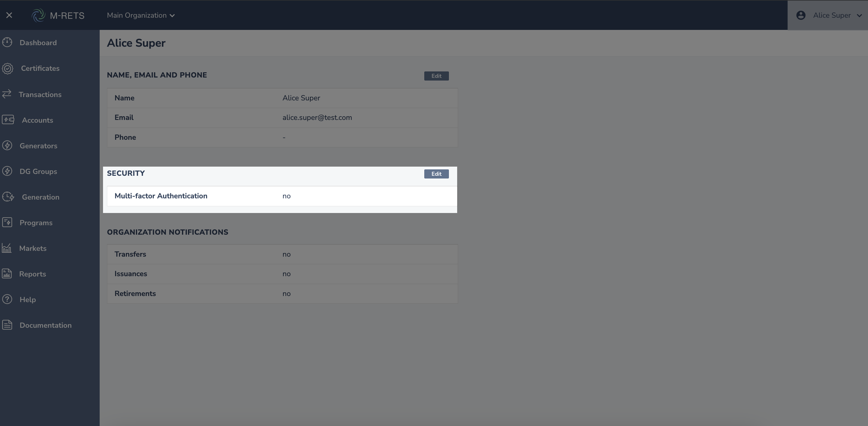Click the Reports icon in sidebar
Screen dimensions: 868x426
(7, 273)
